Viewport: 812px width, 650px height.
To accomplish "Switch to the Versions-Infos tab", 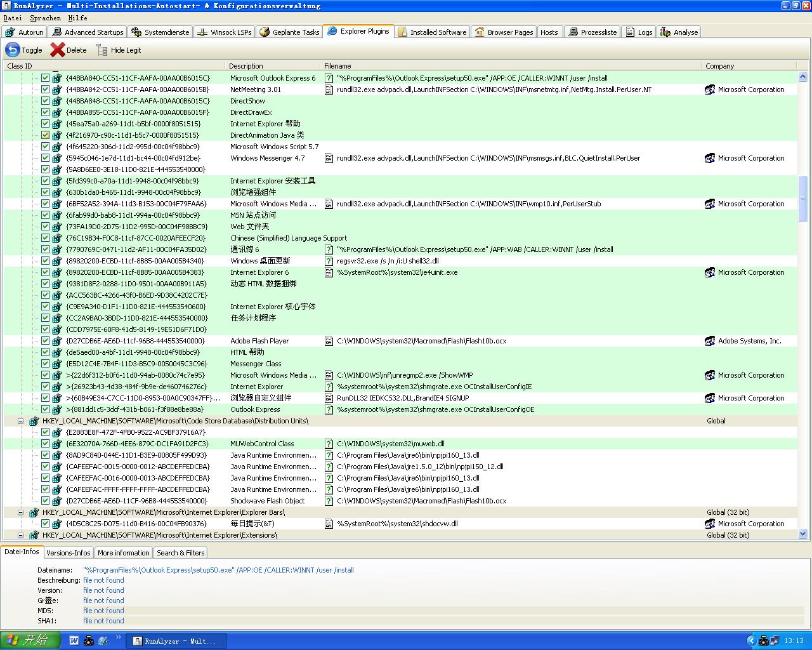I will pyautogui.click(x=69, y=553).
